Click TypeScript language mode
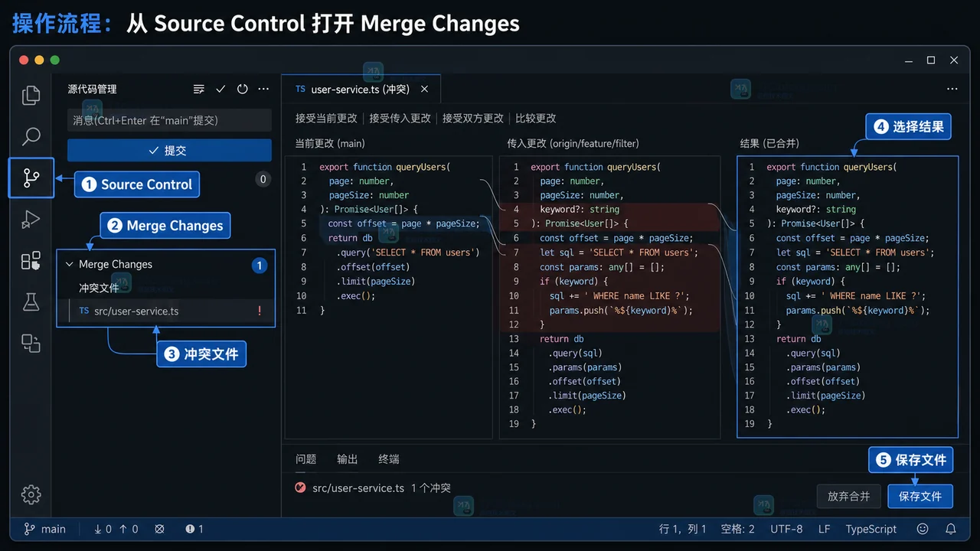The height and width of the screenshot is (551, 980). (871, 529)
